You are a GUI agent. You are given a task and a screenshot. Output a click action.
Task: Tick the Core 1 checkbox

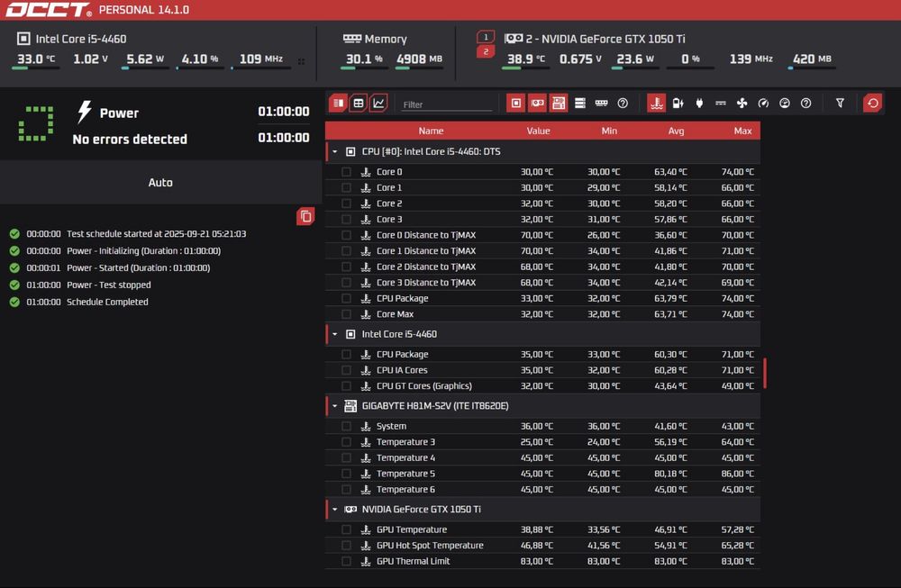pos(346,188)
